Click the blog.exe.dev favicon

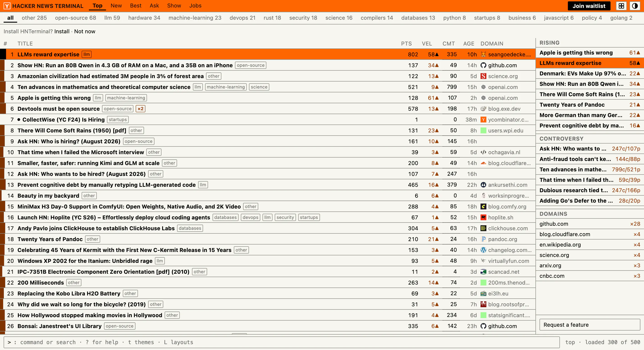pos(483,109)
